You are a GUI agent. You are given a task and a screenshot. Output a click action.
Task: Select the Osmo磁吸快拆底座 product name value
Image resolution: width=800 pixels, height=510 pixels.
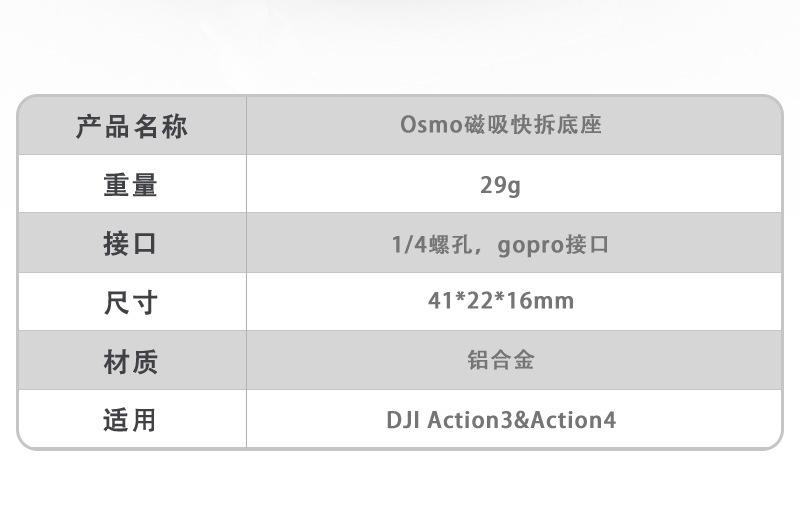(500, 126)
